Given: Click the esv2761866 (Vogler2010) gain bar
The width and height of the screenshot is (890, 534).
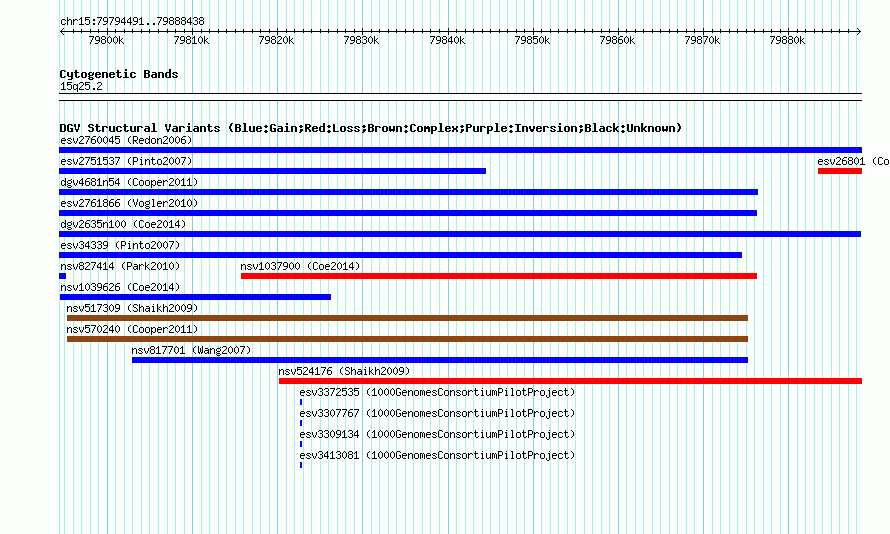Looking at the screenshot, I should point(408,213).
